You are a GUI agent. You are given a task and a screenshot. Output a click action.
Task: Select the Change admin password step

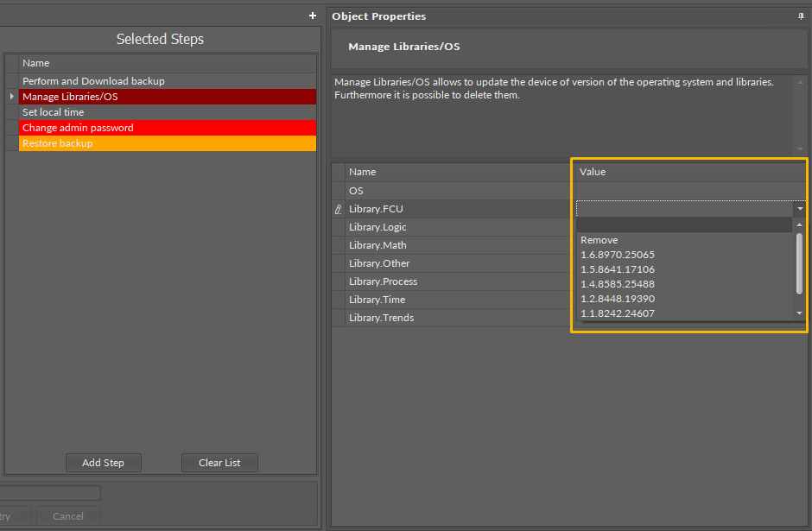pyautogui.click(x=78, y=128)
